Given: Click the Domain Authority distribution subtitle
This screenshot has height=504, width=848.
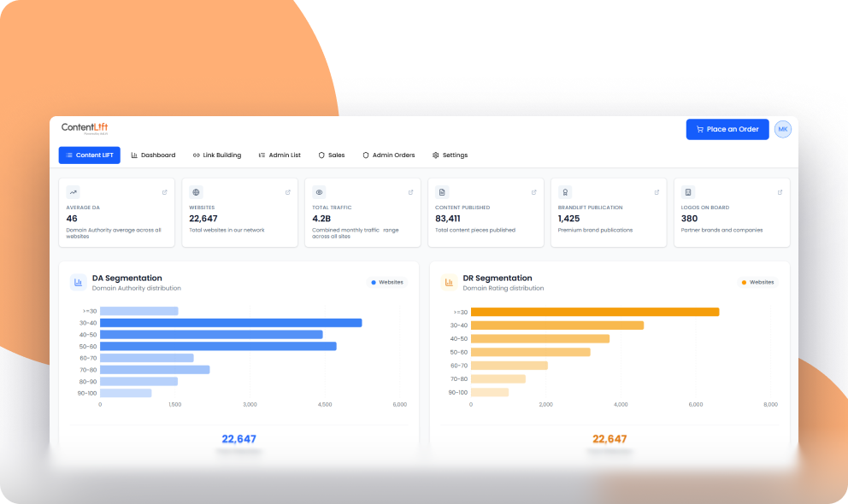Looking at the screenshot, I should pos(136,289).
